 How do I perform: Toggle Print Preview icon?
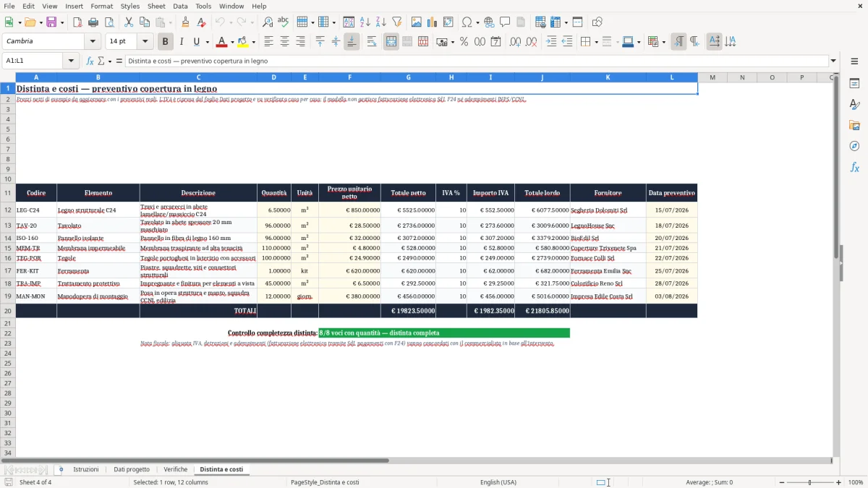[109, 22]
